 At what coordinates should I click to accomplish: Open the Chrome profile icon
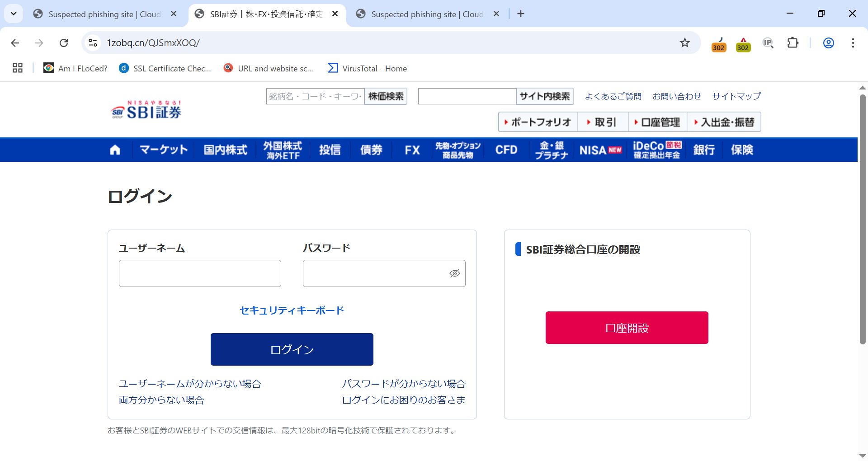tap(828, 43)
